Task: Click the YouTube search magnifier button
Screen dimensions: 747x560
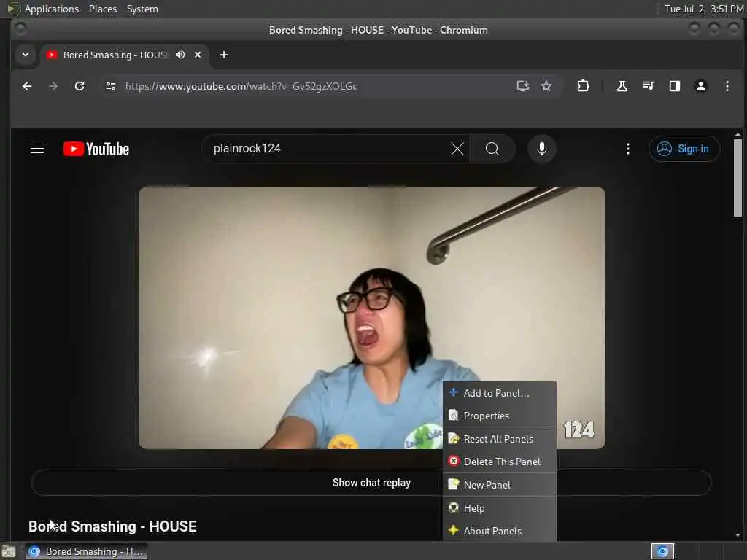Action: tap(492, 149)
